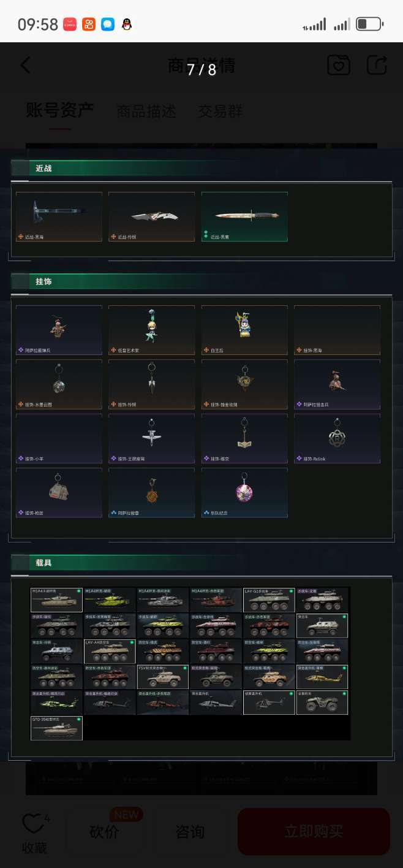Viewport: 403px width, 868px height.
Task: Tap the 砍价 bargain button
Action: point(105,832)
